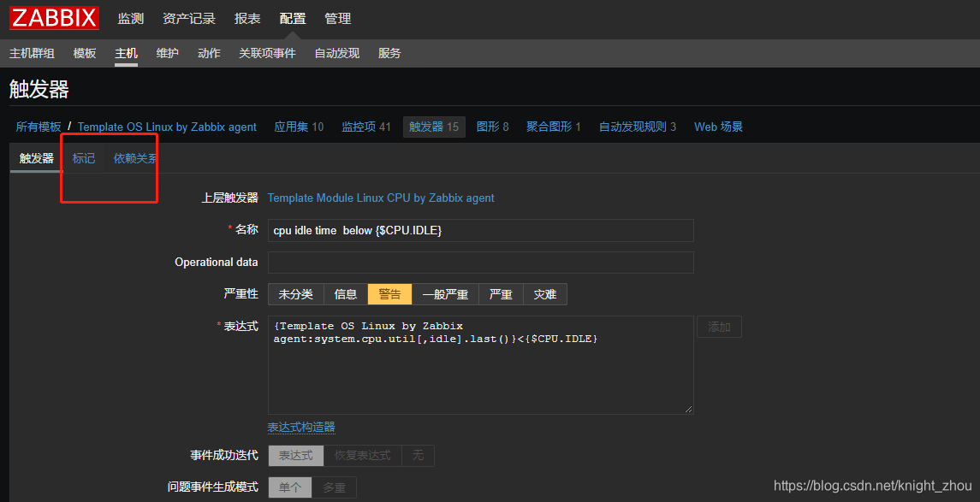Open the 表达式构造器 link
The width and height of the screenshot is (980, 502).
(301, 427)
